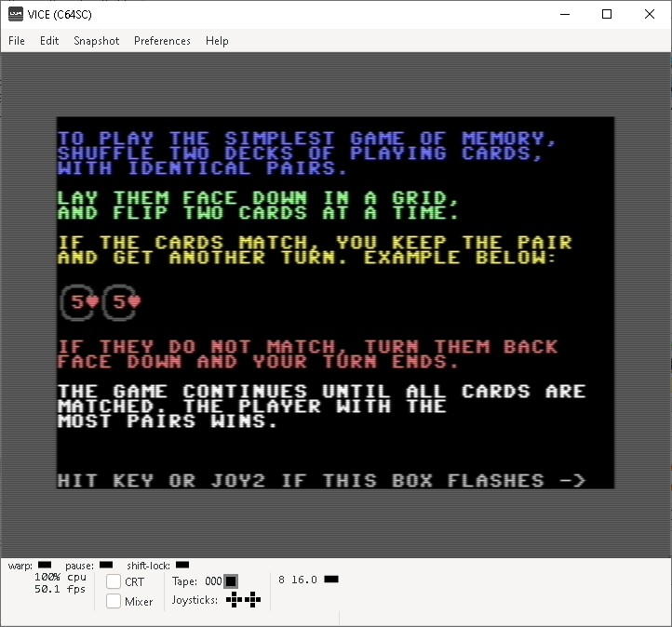Screen dimensions: 672x627
Task: Toggle the shift-lock indicator LED
Action: pos(182,565)
